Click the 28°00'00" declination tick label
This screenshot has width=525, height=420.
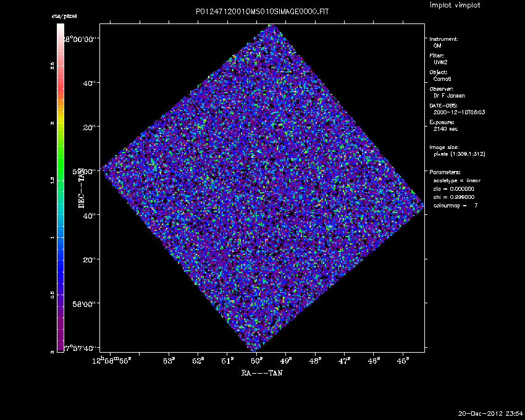[x=82, y=39]
